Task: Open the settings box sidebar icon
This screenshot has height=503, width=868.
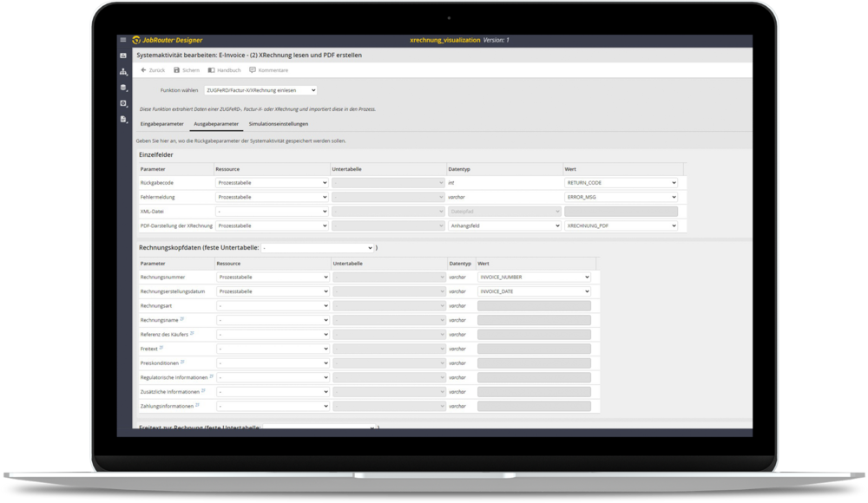Action: tap(123, 103)
